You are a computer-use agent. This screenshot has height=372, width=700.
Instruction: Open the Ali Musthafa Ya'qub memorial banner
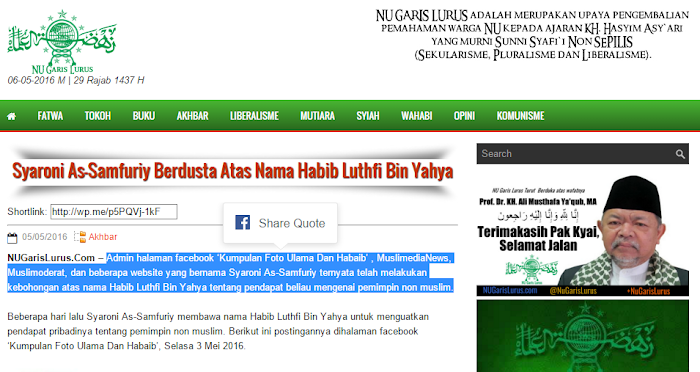[x=583, y=235]
